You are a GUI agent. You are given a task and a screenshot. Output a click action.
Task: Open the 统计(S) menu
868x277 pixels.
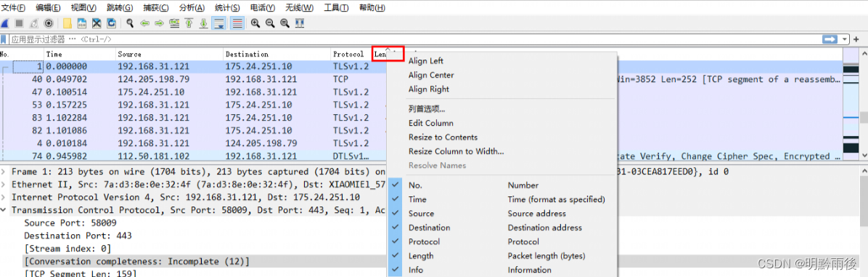[x=227, y=8]
